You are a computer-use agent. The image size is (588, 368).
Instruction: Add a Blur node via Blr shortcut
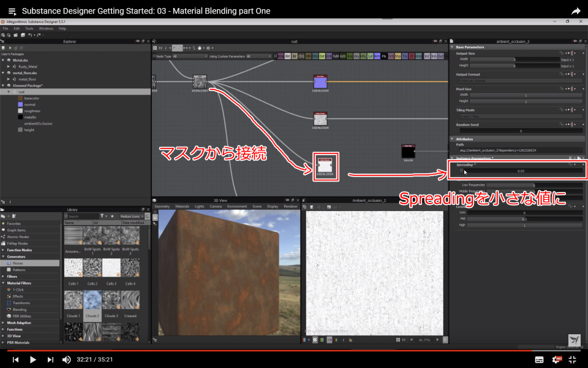tap(295, 56)
